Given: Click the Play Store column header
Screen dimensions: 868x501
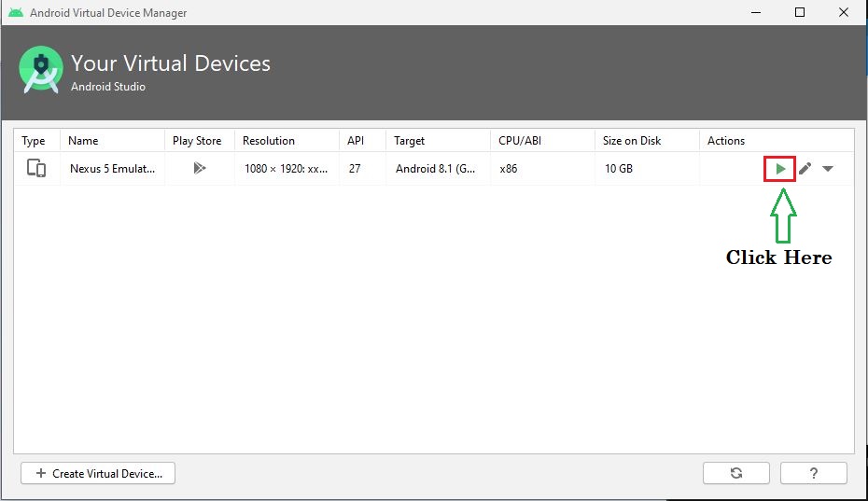Looking at the screenshot, I should 197,141.
